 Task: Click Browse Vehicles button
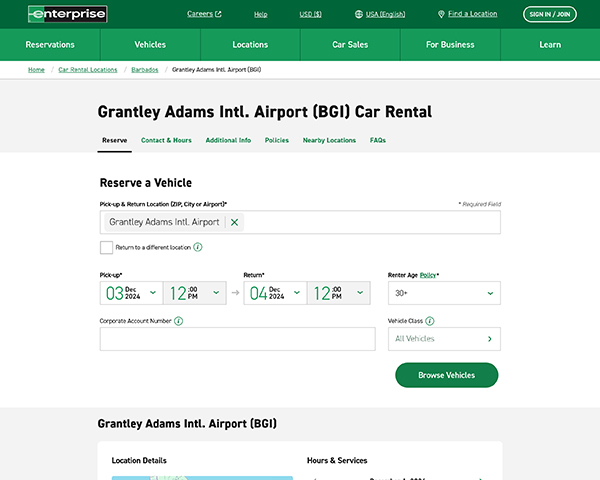point(447,375)
